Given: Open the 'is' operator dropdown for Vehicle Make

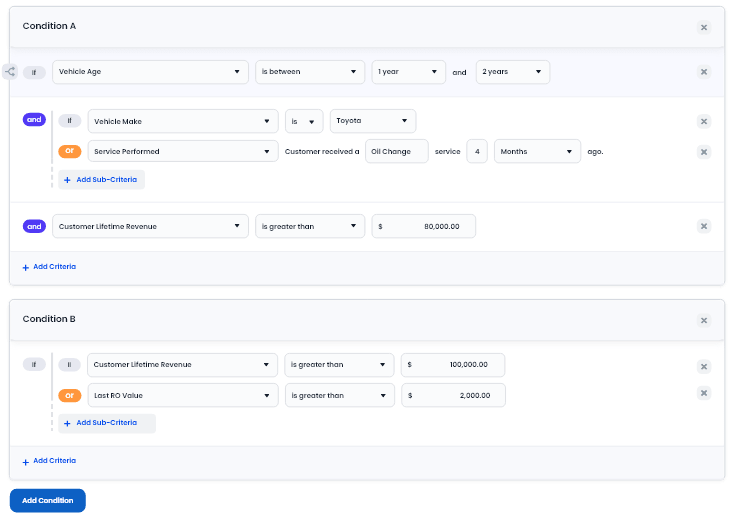Looking at the screenshot, I should point(304,121).
